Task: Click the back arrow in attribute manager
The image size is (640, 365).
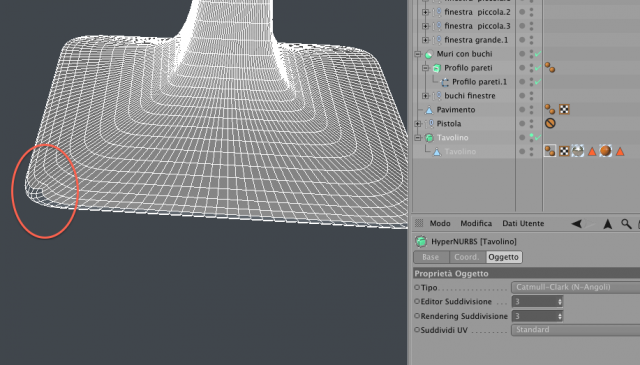Action: coord(576,223)
